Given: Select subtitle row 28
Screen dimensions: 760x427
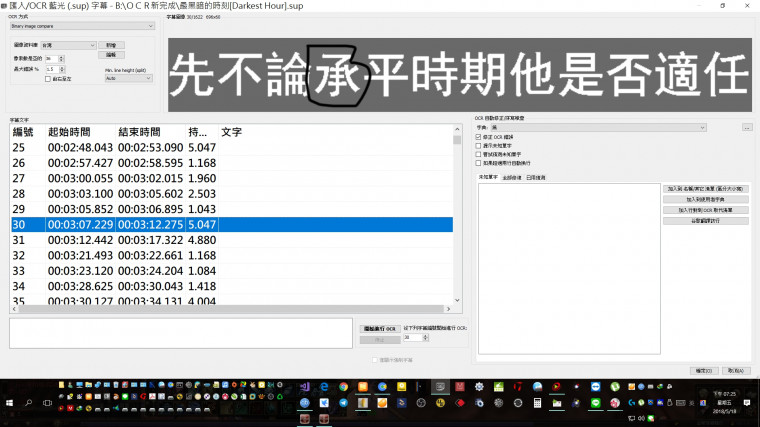Looking at the screenshot, I should pos(232,194).
